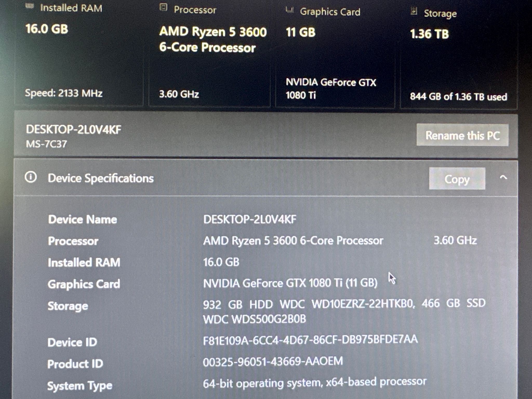Select the Device ID value F81E109A
This screenshot has height=399, width=532.
tap(310, 340)
